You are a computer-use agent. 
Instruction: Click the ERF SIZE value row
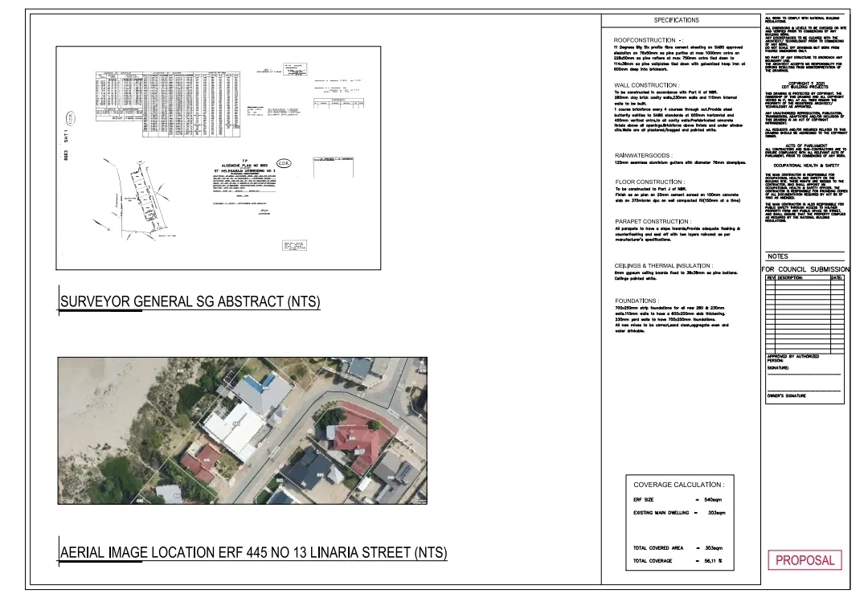(678, 499)
